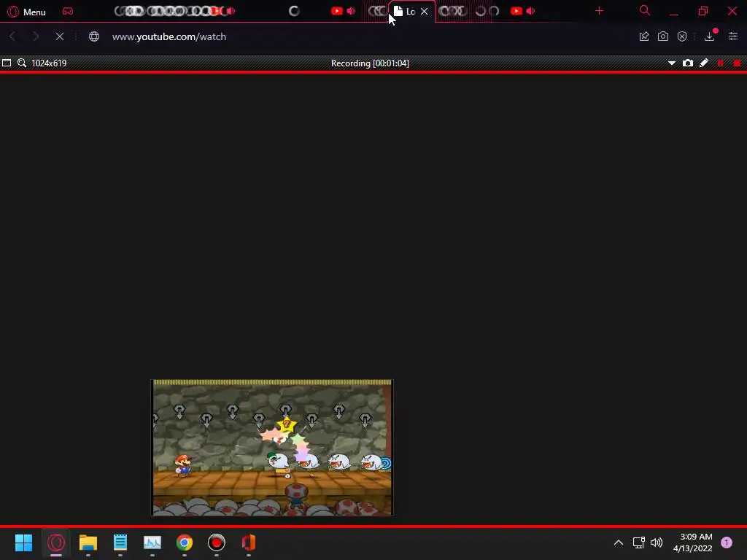The width and height of the screenshot is (747, 560).
Task: Open network status tray icon
Action: point(639,542)
